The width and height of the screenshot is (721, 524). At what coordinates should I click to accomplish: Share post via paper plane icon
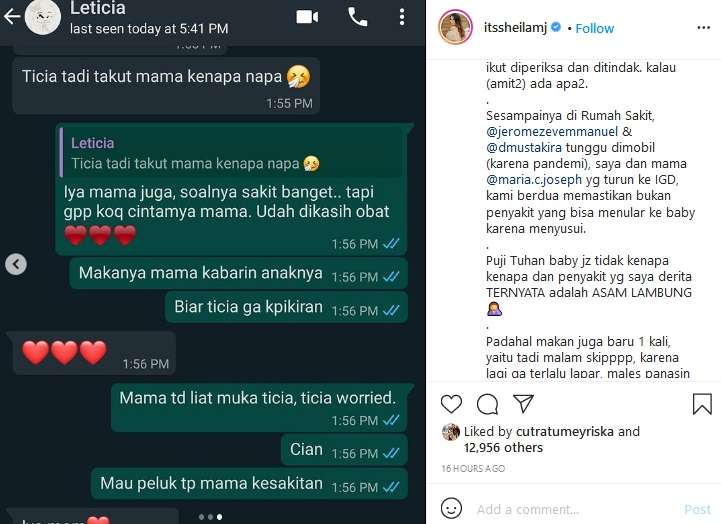coord(523,404)
